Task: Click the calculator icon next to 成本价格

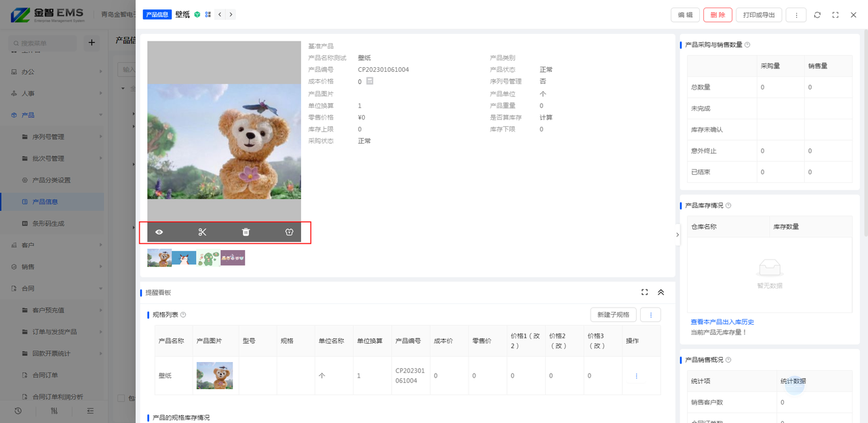Action: pos(370,81)
